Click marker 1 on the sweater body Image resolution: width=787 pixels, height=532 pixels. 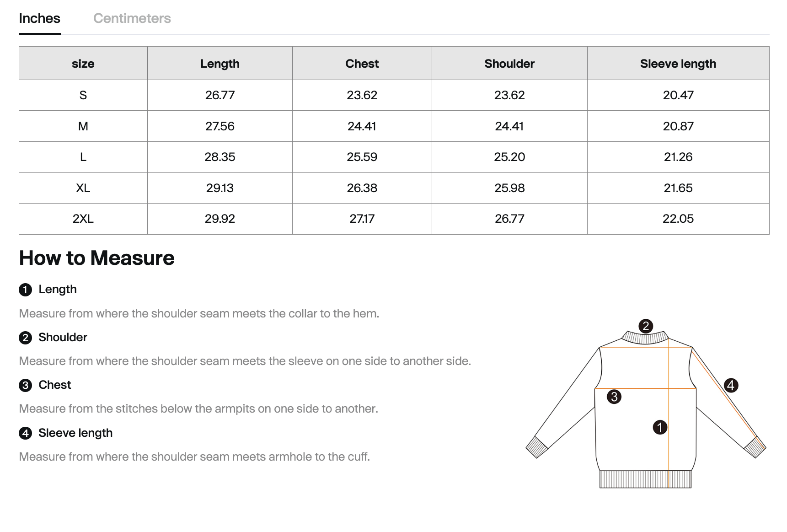tap(659, 427)
